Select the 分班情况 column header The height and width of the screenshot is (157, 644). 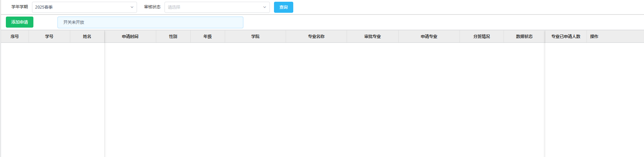482,37
